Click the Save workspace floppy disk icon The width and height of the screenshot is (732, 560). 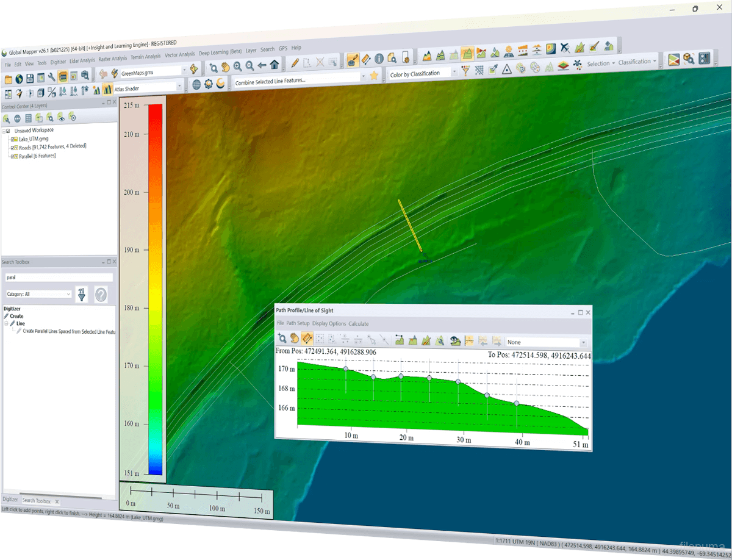pyautogui.click(x=30, y=78)
